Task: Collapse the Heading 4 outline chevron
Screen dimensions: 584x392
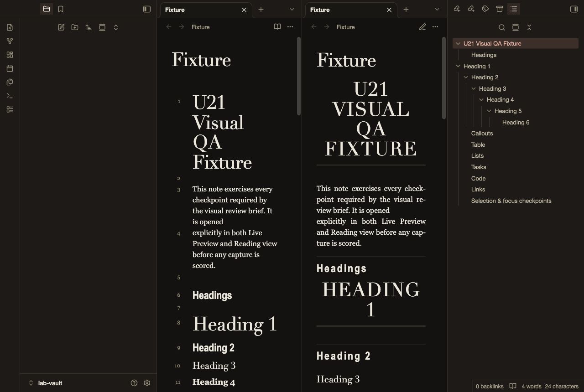Action: click(x=481, y=100)
